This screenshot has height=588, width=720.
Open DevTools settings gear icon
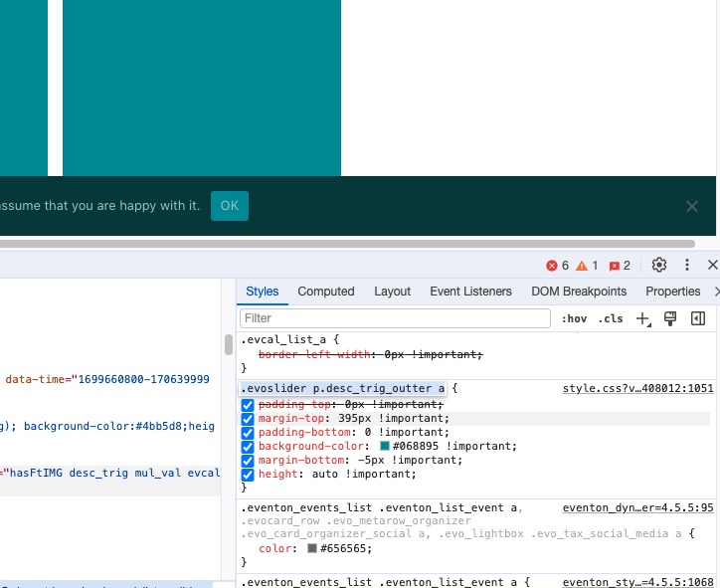pyautogui.click(x=659, y=265)
